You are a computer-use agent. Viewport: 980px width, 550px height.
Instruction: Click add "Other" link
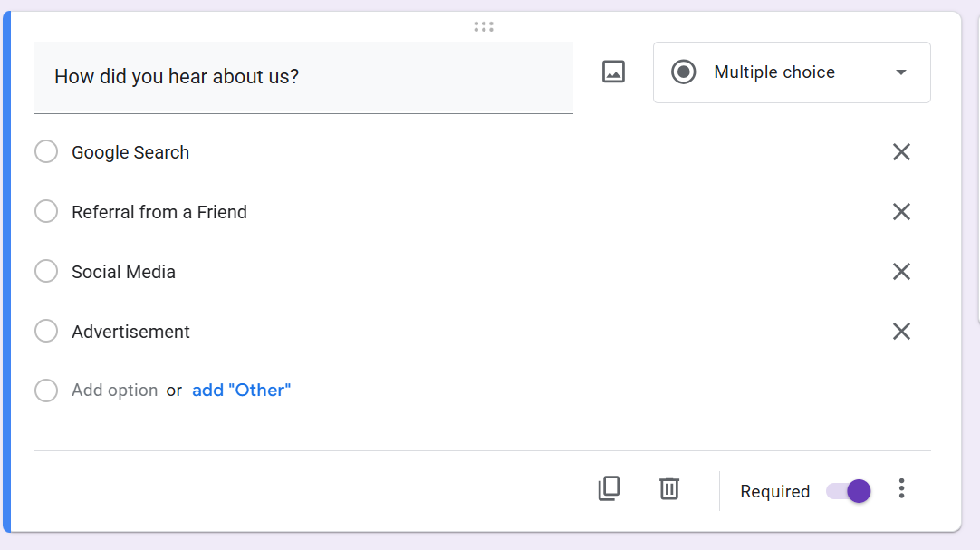tap(241, 390)
